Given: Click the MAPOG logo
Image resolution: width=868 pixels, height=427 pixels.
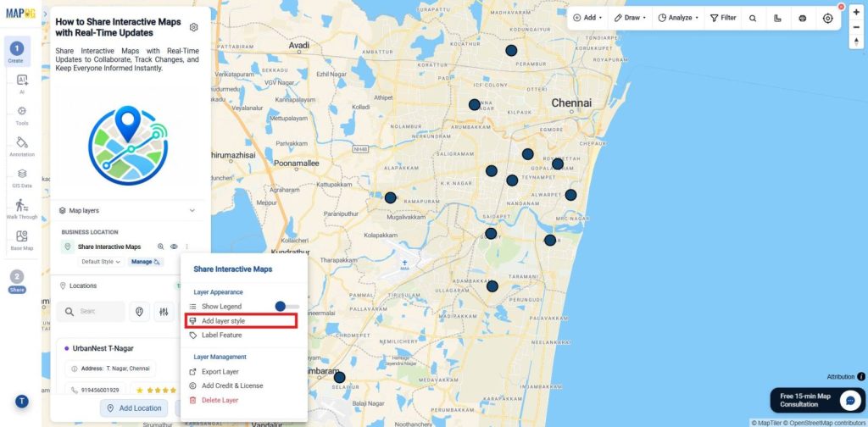Looking at the screenshot, I should click(x=20, y=14).
